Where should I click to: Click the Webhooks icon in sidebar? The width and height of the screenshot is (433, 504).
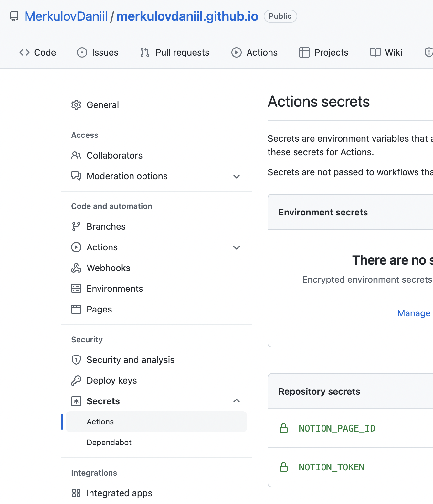tap(76, 268)
